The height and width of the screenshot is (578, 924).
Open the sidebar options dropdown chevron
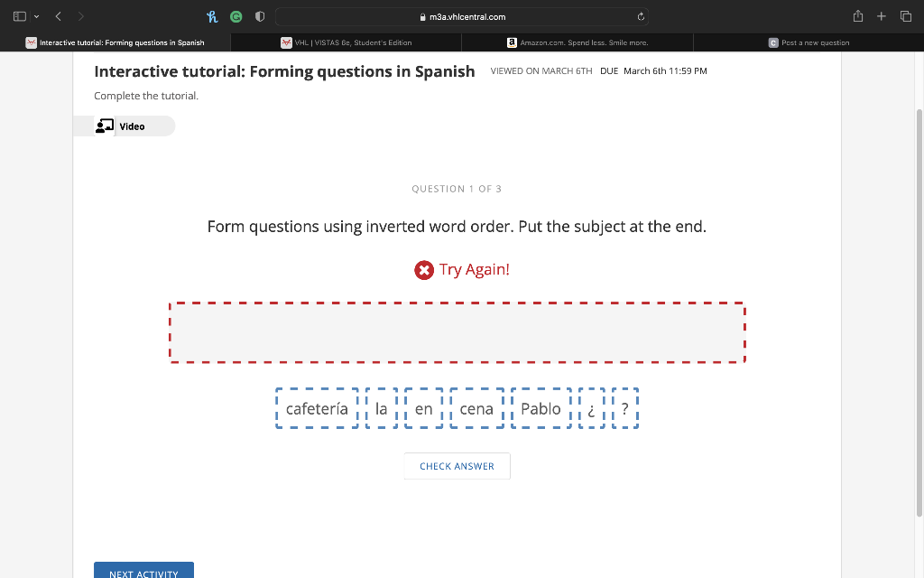(36, 16)
